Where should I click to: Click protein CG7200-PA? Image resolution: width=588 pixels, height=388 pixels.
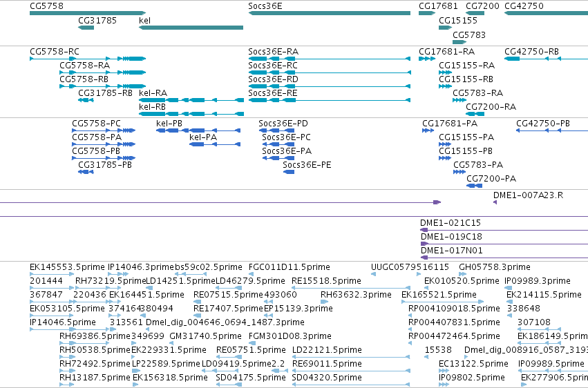pyautogui.click(x=475, y=186)
